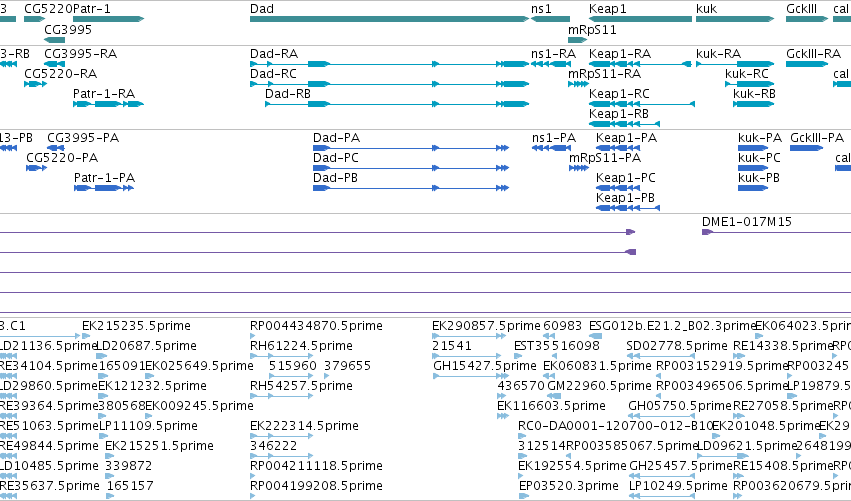Click the Keap1 gene feature
The height and width of the screenshot is (501, 851).
(x=640, y=20)
